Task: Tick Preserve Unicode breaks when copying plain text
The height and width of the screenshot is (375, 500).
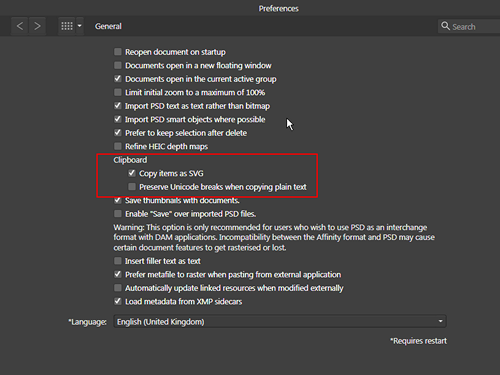Action: [x=132, y=187]
